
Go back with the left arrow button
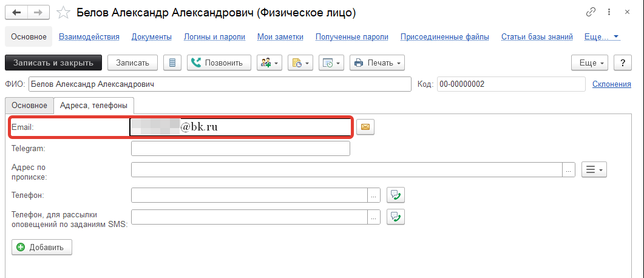[x=16, y=12]
